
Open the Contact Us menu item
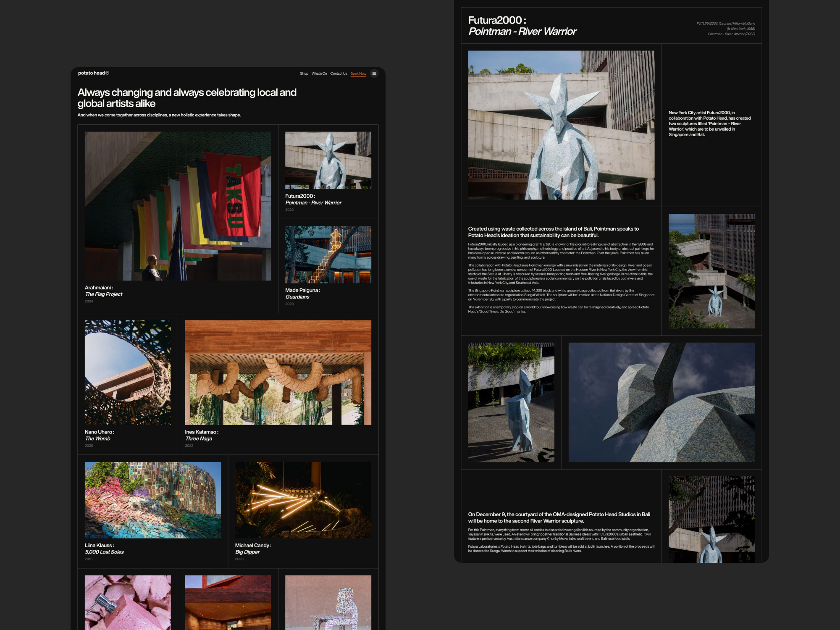pyautogui.click(x=339, y=73)
